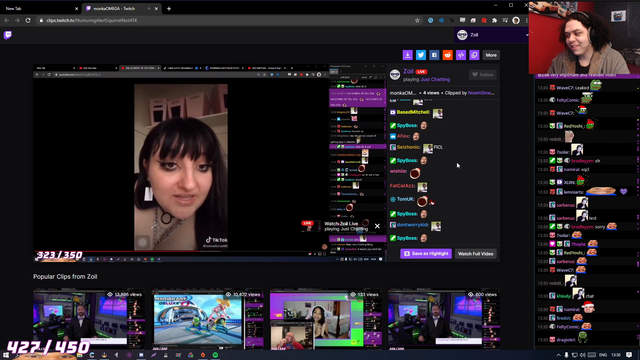640x360 pixels.
Task: Open the Zoil account dropdown
Action: (x=492, y=35)
